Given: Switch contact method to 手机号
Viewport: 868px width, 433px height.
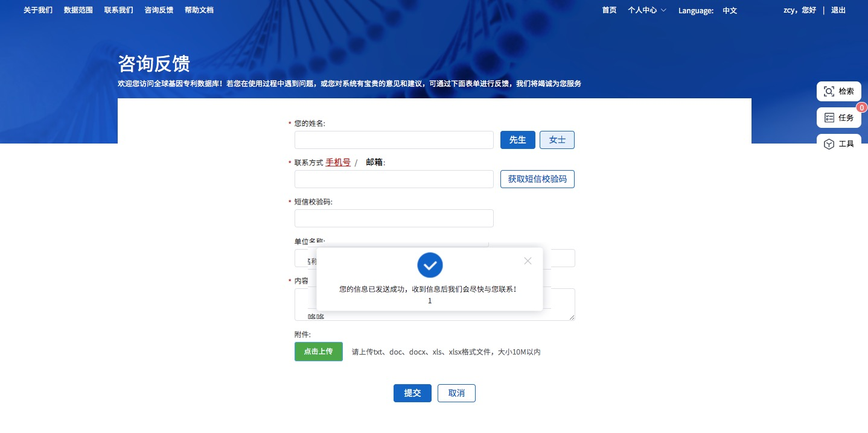Looking at the screenshot, I should coord(338,162).
